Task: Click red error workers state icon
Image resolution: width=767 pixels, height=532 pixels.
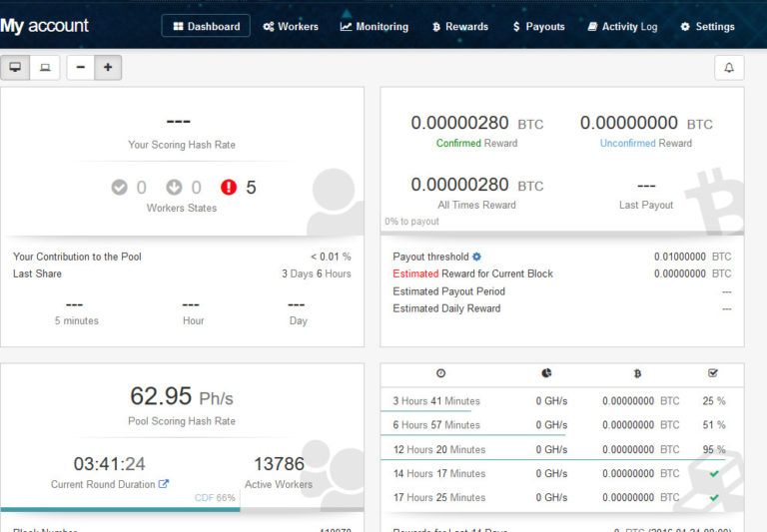Action: click(x=229, y=188)
